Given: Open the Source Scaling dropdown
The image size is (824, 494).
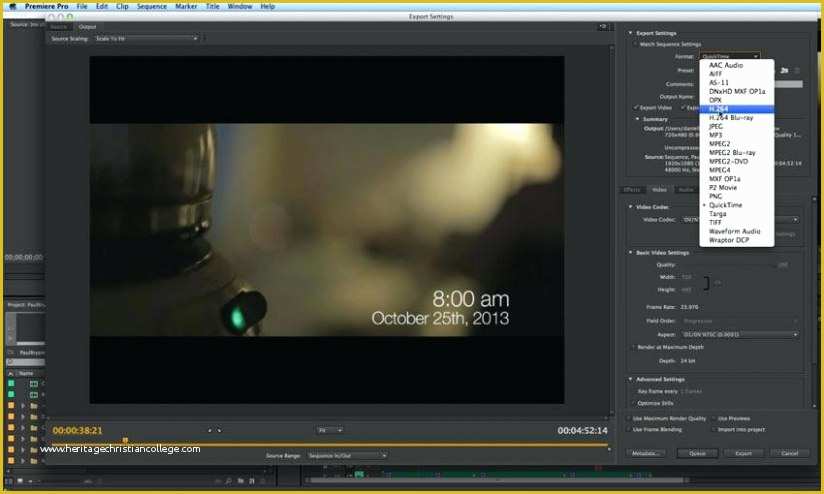Looking at the screenshot, I should [146, 38].
